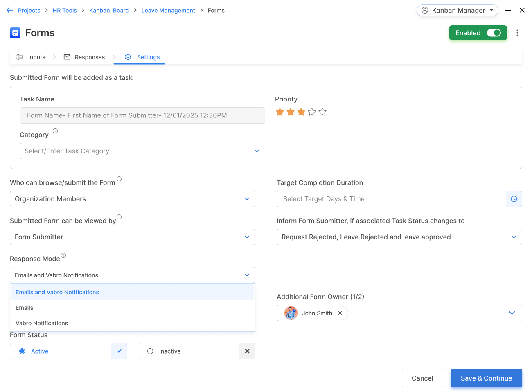Expand the Form Submitter dropdown
Viewport: 532px width, 392px height.
click(x=133, y=237)
